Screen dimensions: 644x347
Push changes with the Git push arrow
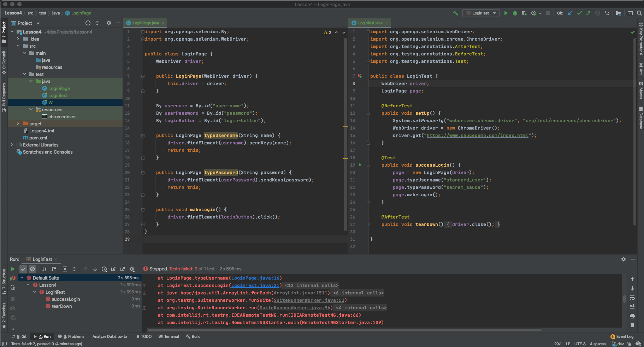click(x=589, y=13)
